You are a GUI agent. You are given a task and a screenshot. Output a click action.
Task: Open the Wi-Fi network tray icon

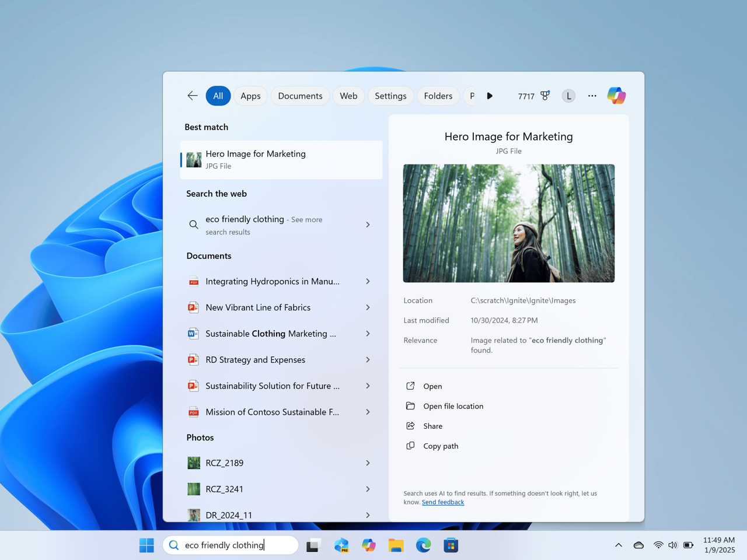[658, 545]
